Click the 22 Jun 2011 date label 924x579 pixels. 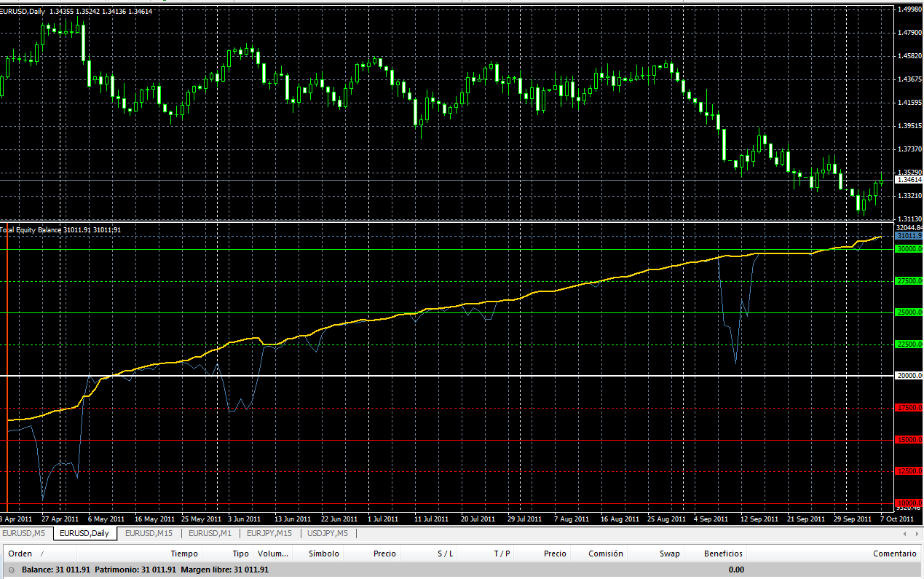pos(339,519)
